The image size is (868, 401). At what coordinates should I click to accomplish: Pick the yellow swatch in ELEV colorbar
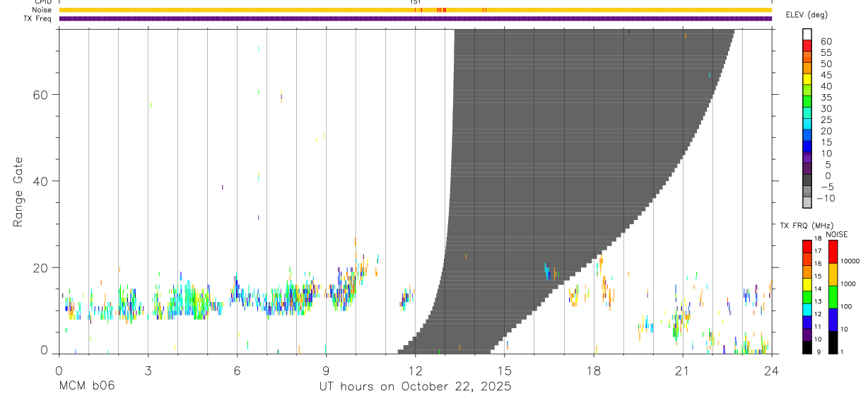click(807, 79)
